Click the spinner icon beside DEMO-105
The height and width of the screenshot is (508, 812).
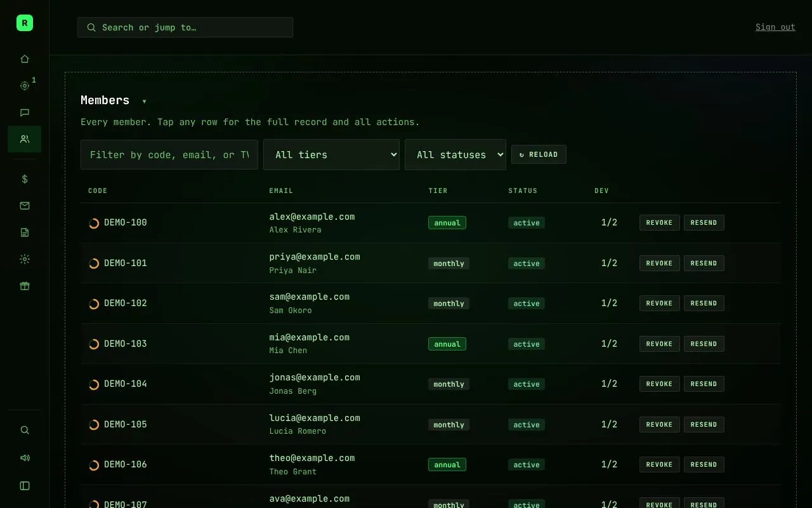pyautogui.click(x=94, y=425)
